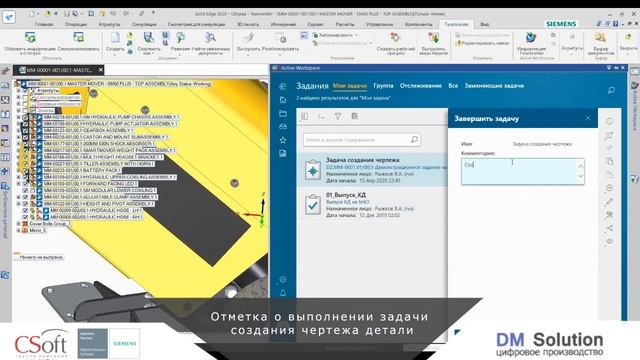640x360 pixels.
Task: Open the Заблокировать dropdown arrow
Action: (x=356, y=35)
